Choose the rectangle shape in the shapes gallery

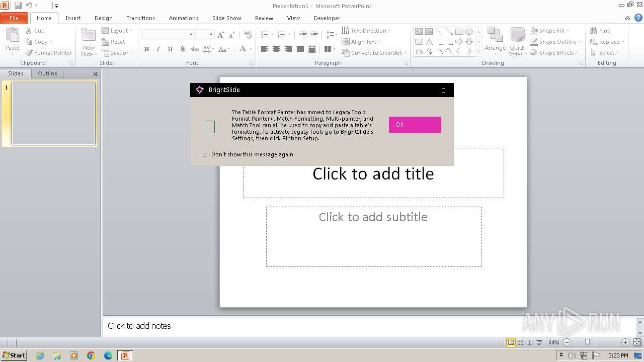459,32
